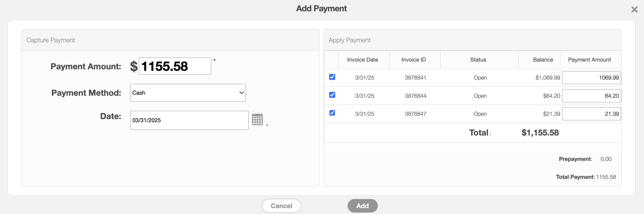Click the Invoice ID column header
This screenshot has width=644, height=214.
point(414,60)
